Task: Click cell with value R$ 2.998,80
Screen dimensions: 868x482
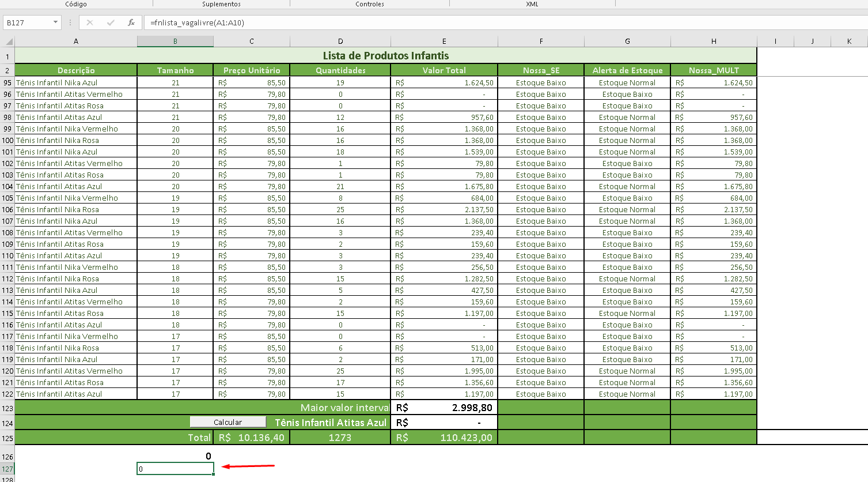Action: pyautogui.click(x=444, y=408)
